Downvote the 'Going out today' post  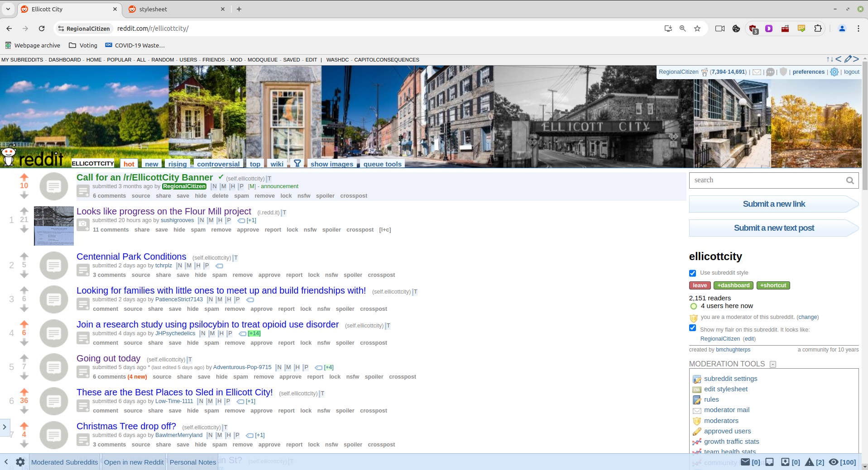24,376
